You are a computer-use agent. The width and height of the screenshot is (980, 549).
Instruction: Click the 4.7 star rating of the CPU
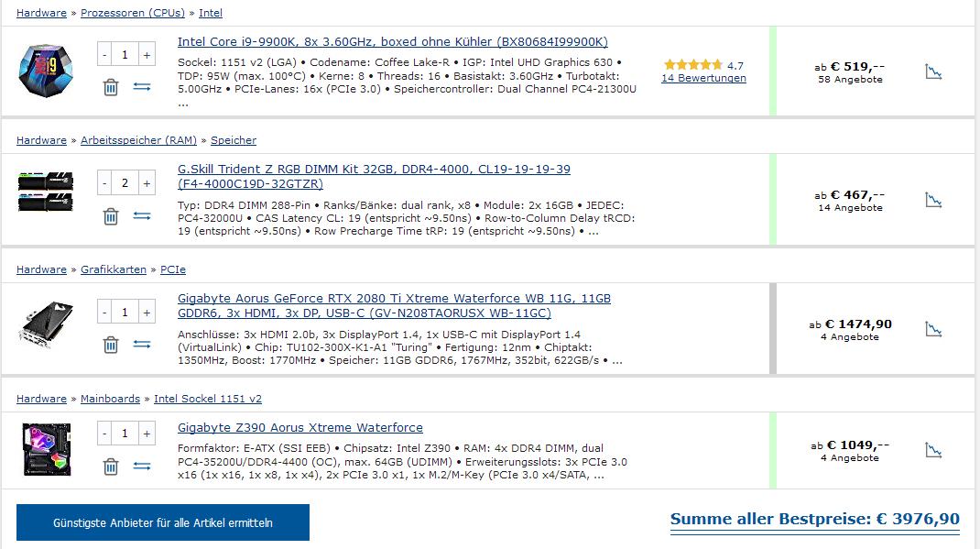[x=703, y=65]
